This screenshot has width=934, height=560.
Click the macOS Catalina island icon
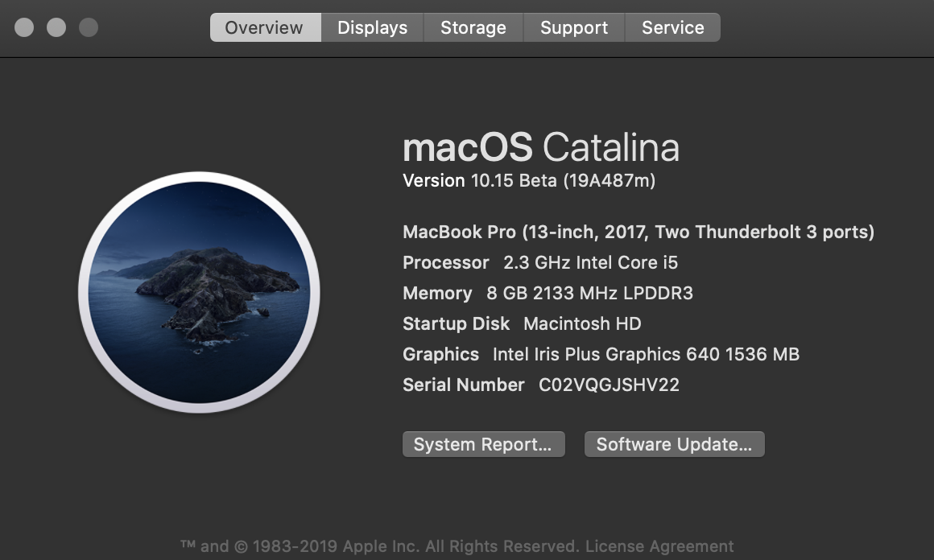(199, 292)
